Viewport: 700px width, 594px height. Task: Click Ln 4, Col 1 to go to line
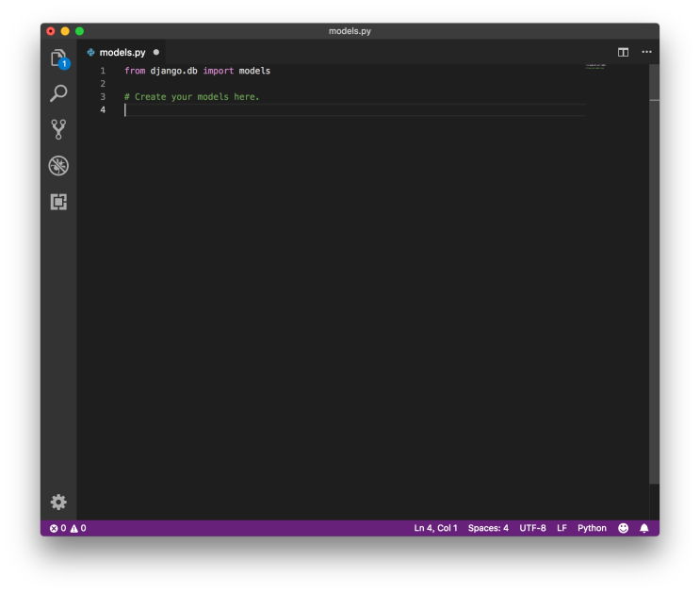tap(435, 528)
